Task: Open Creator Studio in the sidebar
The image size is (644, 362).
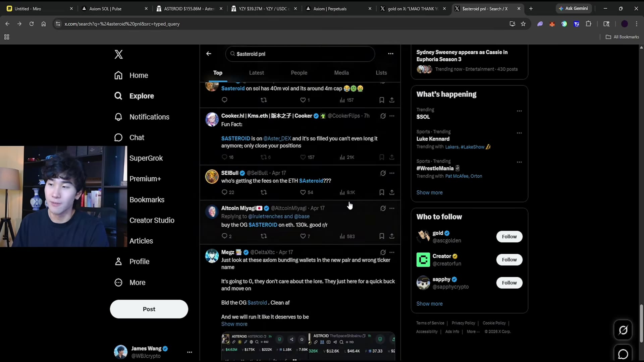Action: point(152,221)
